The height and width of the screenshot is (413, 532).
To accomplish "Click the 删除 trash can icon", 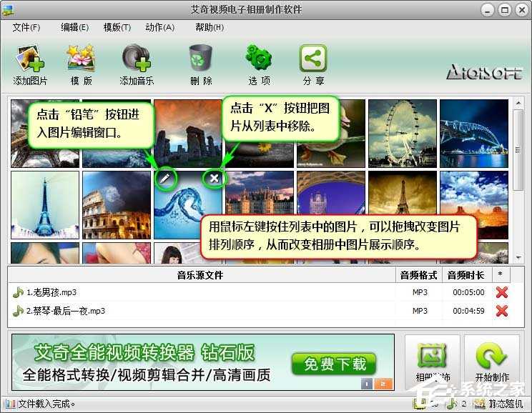I will (x=201, y=59).
